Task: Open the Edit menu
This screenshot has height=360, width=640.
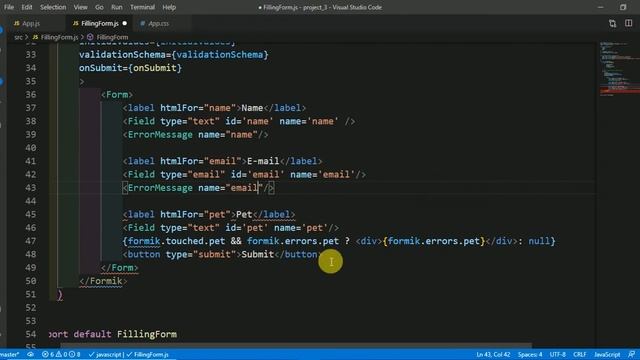Action: click(x=27, y=7)
